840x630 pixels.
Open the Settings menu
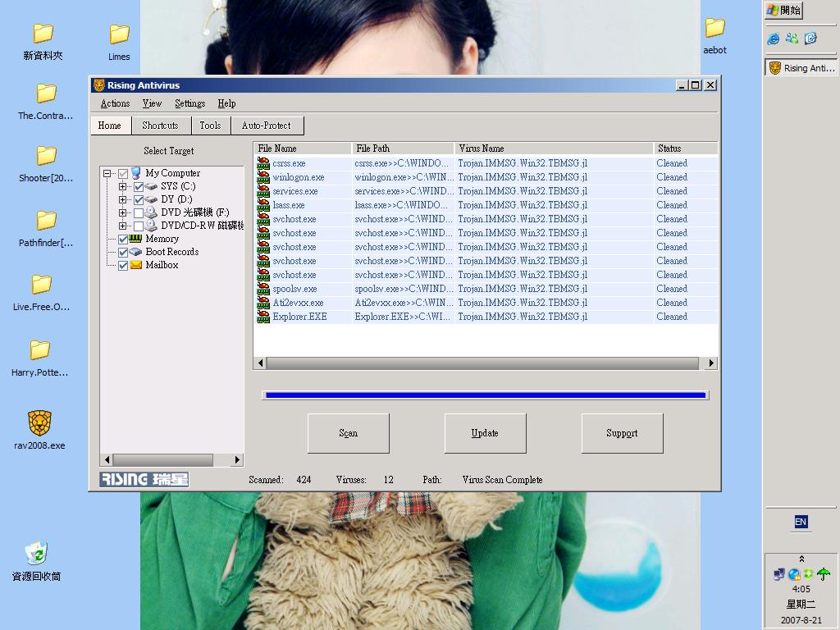189,103
